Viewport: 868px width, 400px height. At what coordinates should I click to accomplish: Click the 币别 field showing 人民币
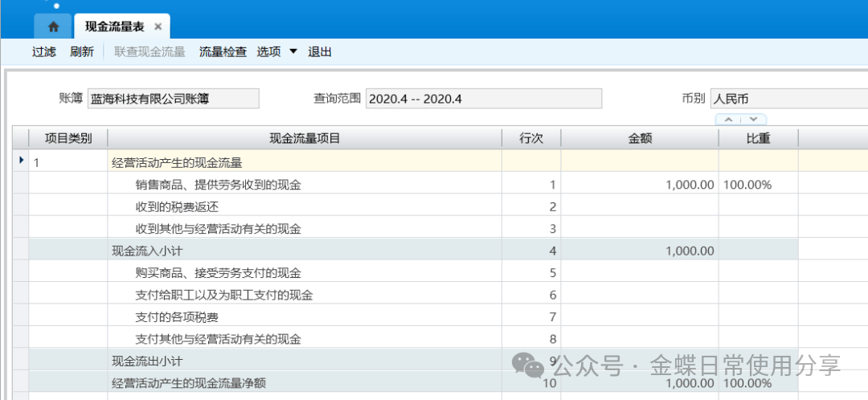coord(788,99)
